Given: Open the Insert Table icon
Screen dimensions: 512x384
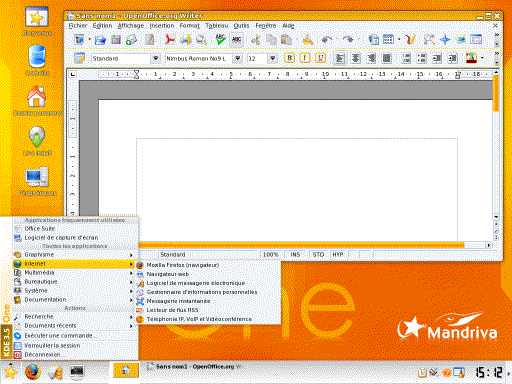Looking at the screenshot, I should [x=388, y=40].
